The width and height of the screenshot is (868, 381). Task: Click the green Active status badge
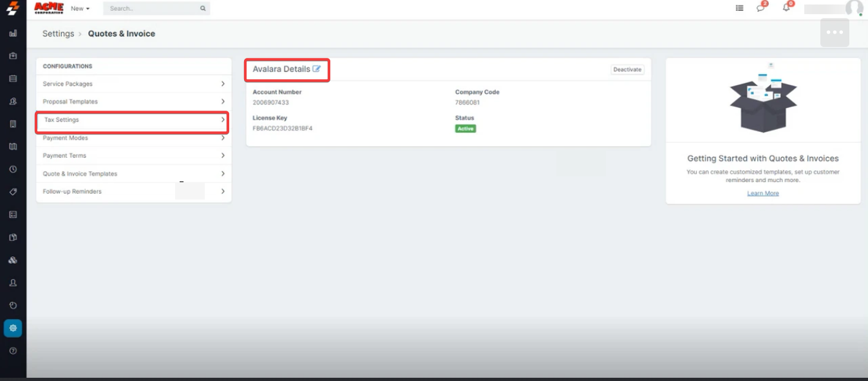point(466,129)
